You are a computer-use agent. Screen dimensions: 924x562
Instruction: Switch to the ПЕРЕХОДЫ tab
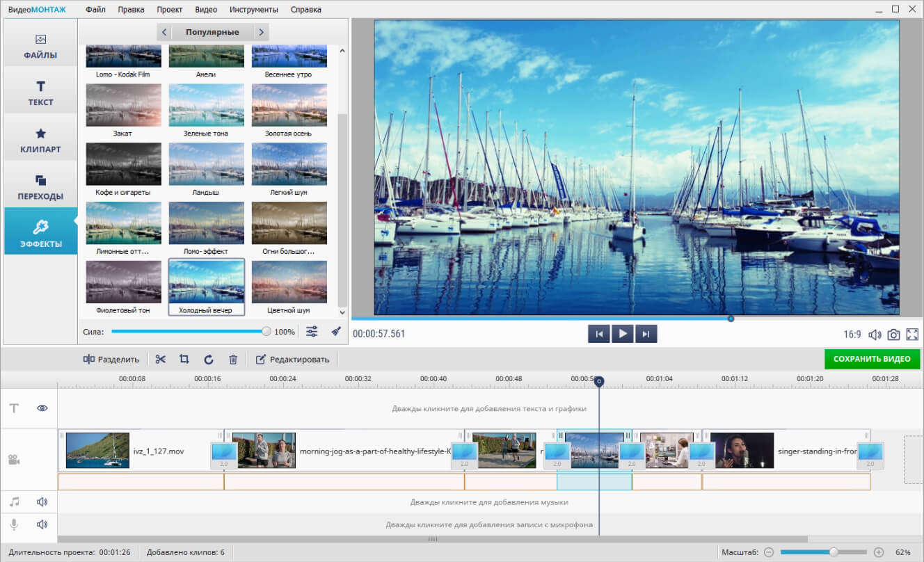click(x=40, y=186)
